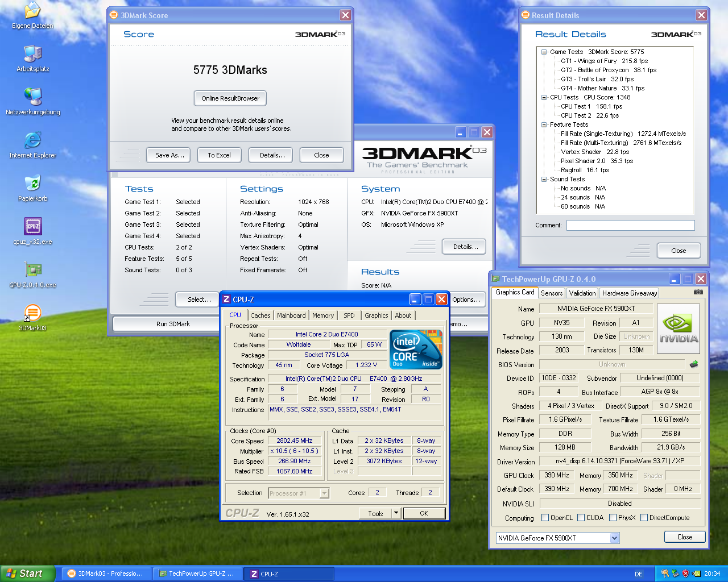Collapse Game Tests tree node
The width and height of the screenshot is (728, 582).
click(x=544, y=52)
